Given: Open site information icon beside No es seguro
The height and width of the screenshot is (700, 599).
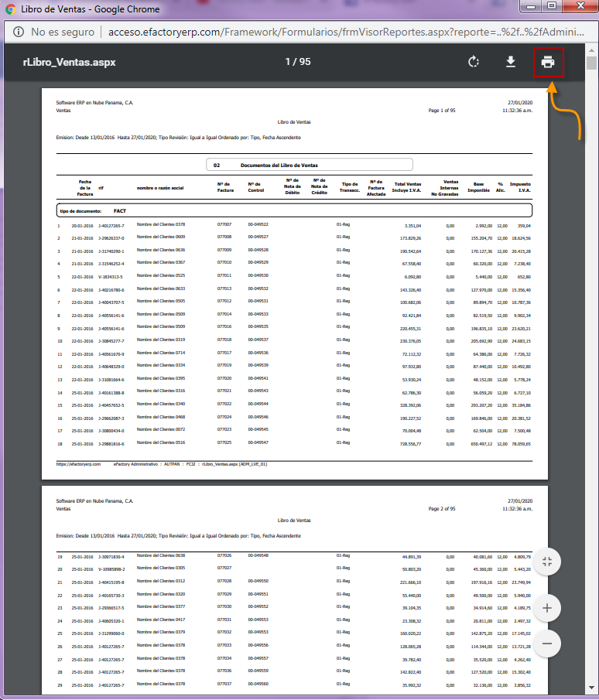Looking at the screenshot, I should click(x=17, y=32).
